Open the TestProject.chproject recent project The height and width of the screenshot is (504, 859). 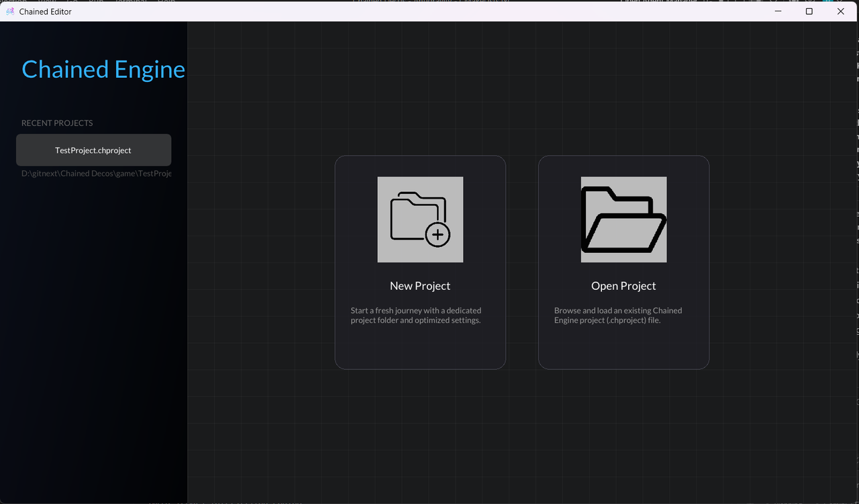click(93, 150)
